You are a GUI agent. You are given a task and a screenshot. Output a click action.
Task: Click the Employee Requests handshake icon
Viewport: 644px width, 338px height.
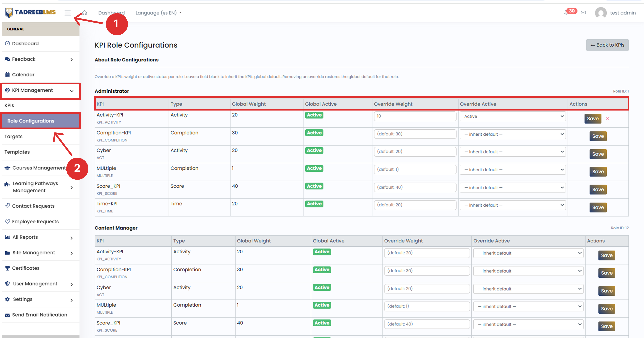7,221
